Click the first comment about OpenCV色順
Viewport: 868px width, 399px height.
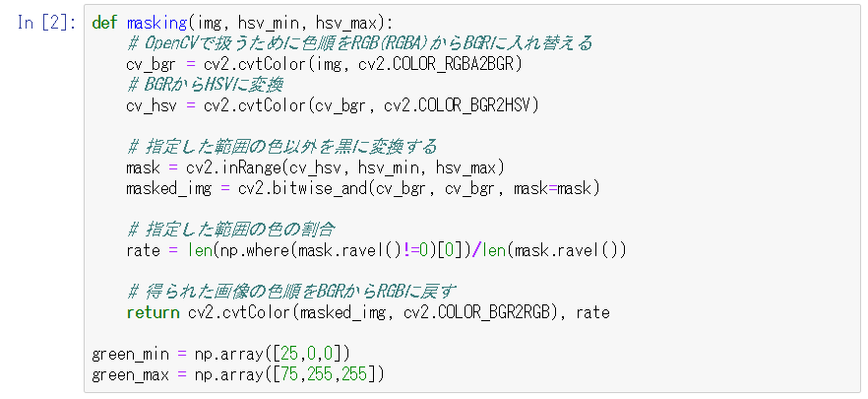[360, 43]
